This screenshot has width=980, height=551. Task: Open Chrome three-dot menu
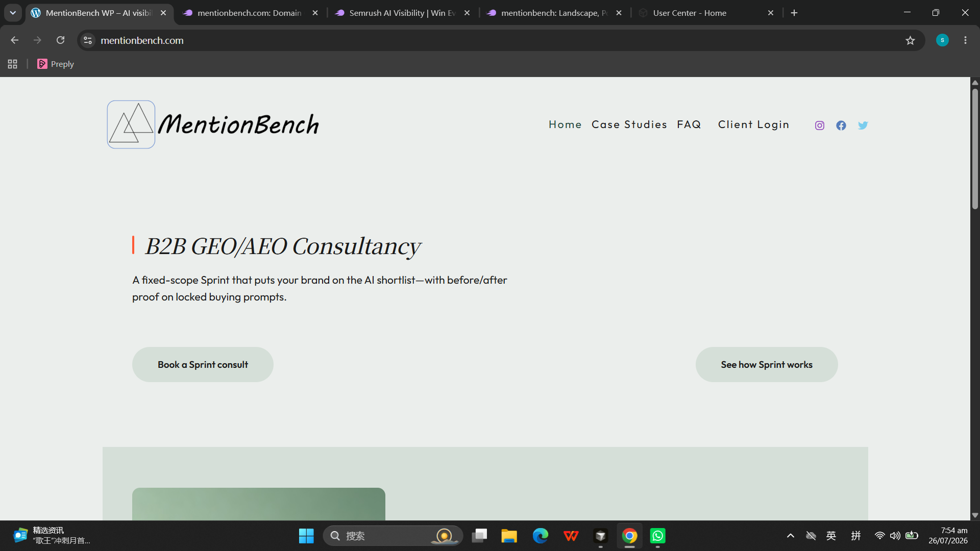point(965,40)
